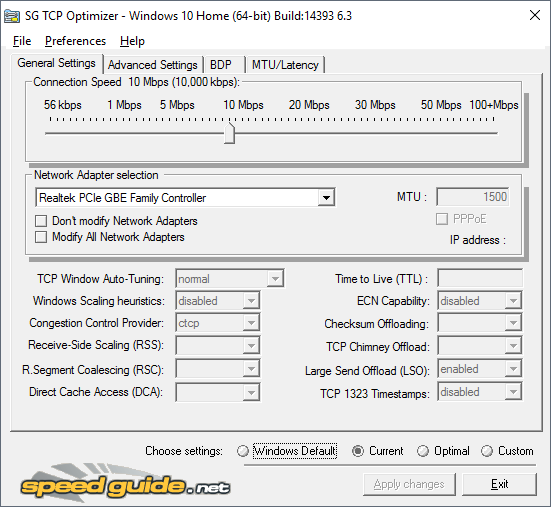Open the File menu
The width and height of the screenshot is (551, 507).
[x=22, y=41]
